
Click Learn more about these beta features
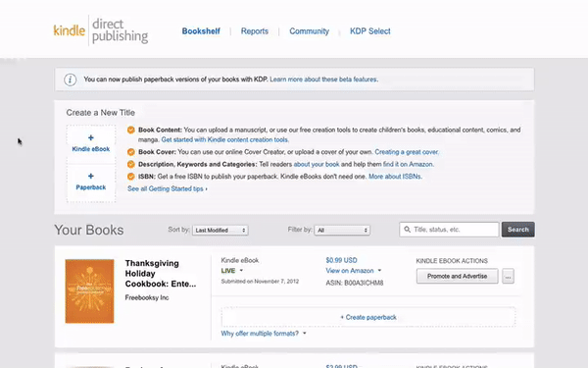324,79
